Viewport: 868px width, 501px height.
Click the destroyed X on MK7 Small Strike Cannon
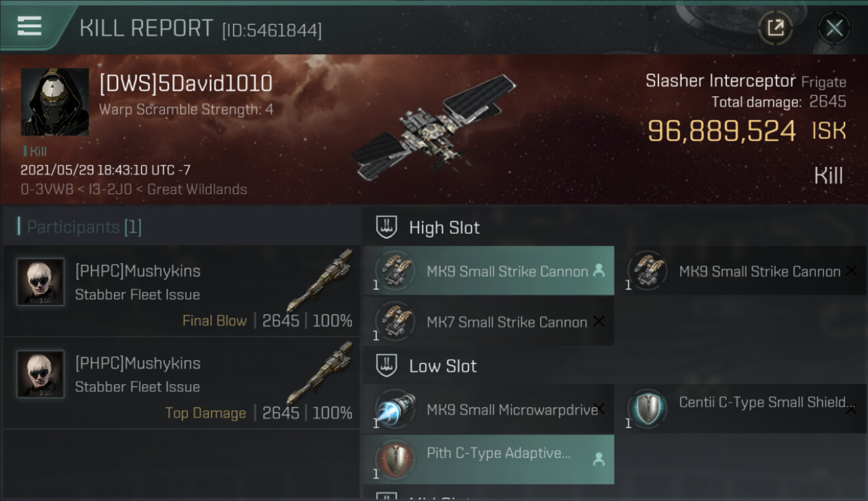[599, 321]
